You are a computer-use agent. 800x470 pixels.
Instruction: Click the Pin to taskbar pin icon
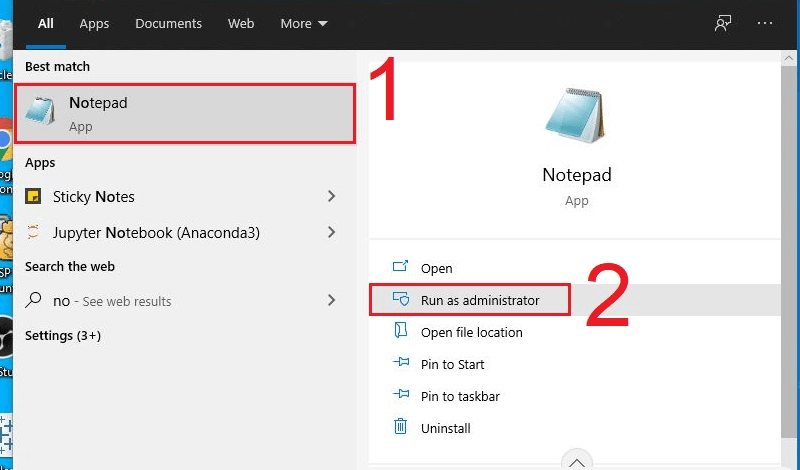tap(401, 394)
